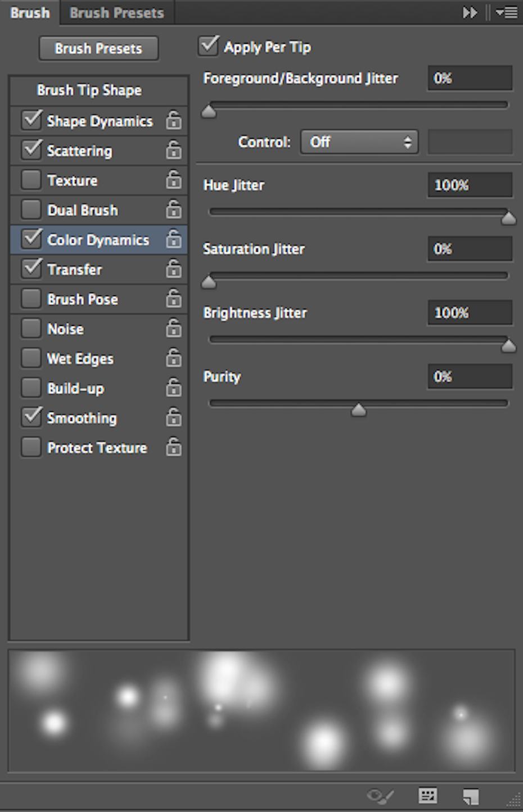Uncheck the Scattering option
523x812 pixels.
point(31,150)
